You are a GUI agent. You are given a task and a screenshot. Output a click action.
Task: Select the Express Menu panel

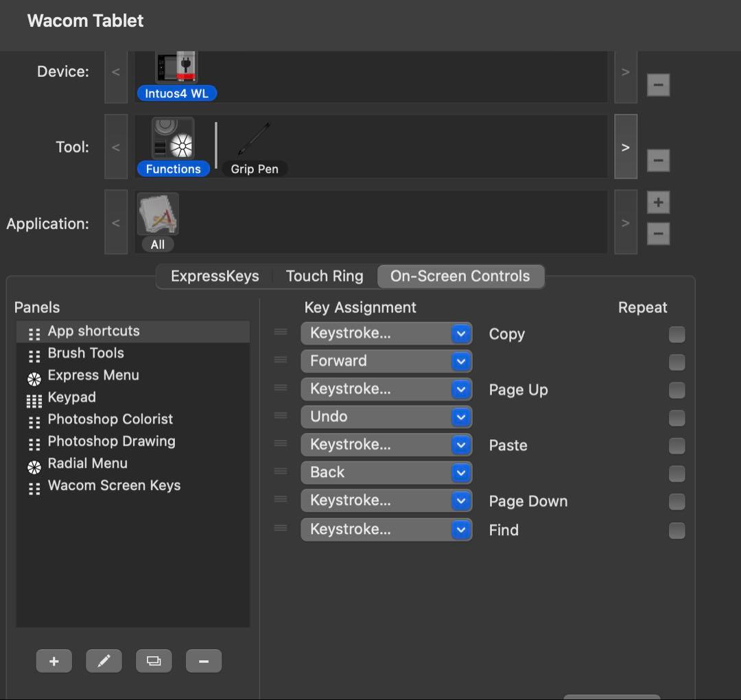click(133, 376)
